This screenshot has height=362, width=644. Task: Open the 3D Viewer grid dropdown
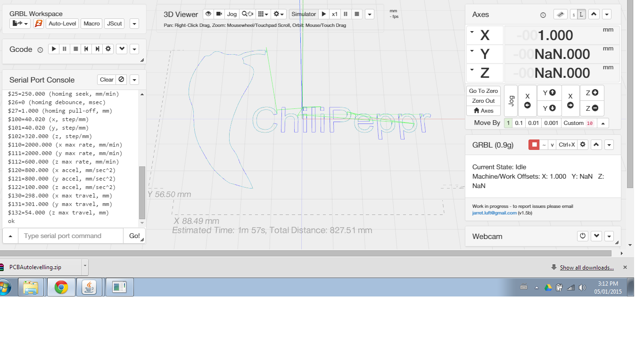(264, 14)
